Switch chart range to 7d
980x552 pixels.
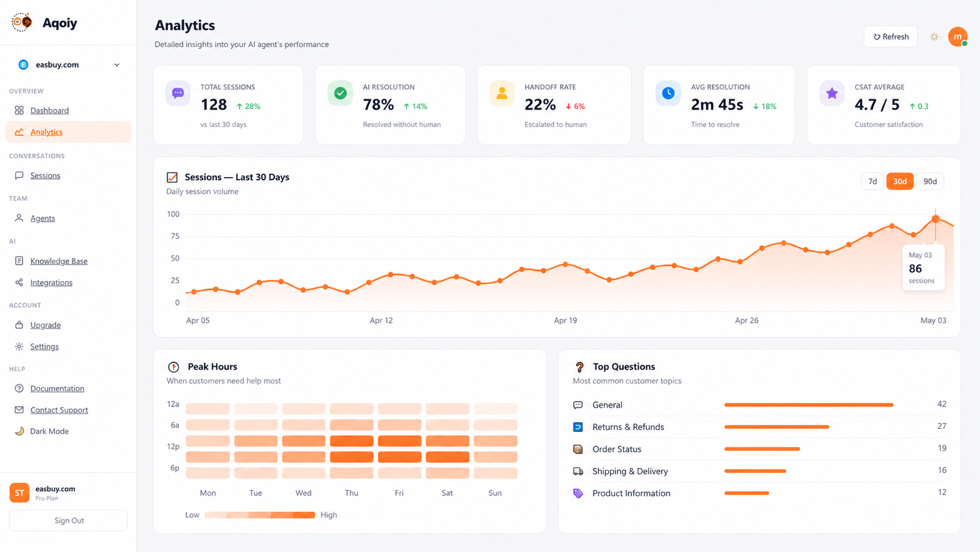[872, 181]
